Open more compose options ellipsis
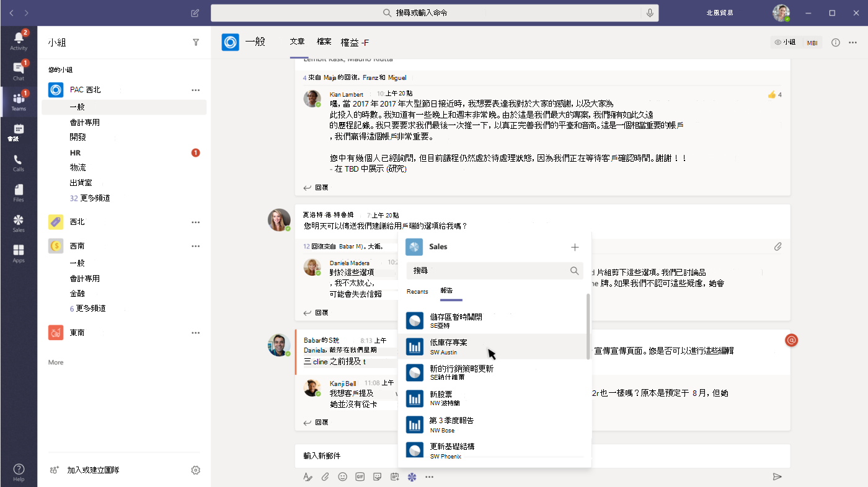The image size is (868, 487). coord(429,476)
